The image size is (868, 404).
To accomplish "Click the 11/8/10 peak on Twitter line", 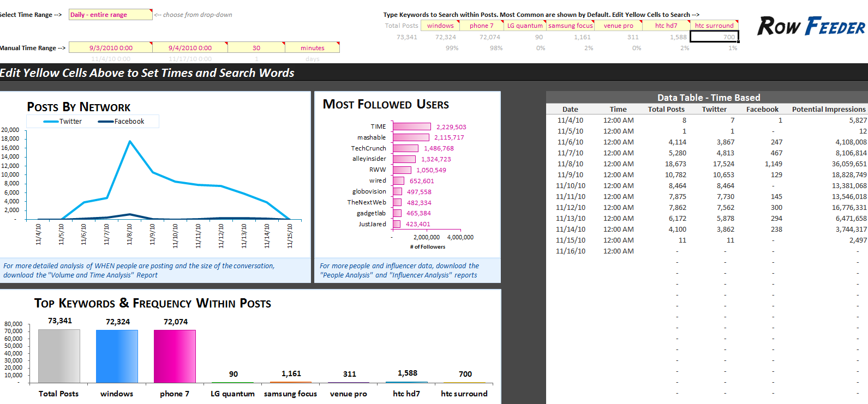I will pos(130,141).
